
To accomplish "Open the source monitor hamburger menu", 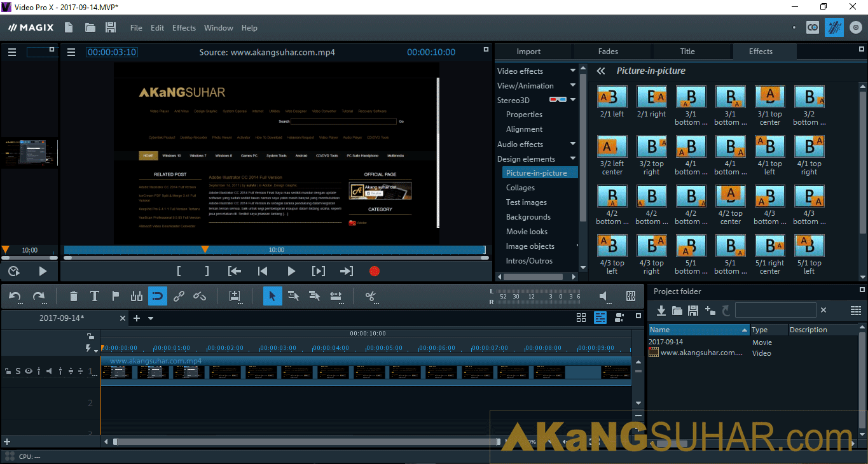I will coord(71,52).
